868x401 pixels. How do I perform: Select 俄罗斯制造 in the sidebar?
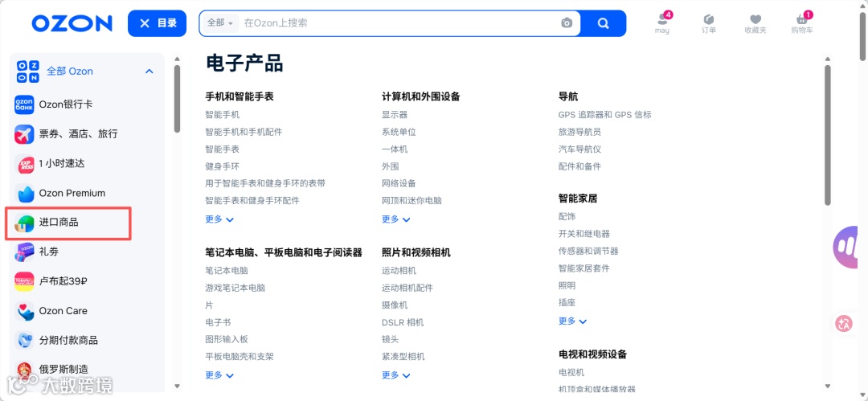click(63, 369)
